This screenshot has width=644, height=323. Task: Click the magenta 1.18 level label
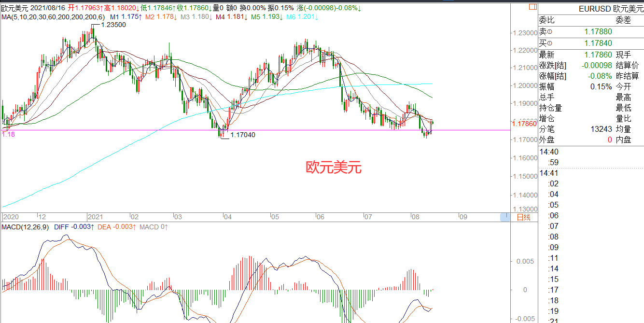pos(8,134)
